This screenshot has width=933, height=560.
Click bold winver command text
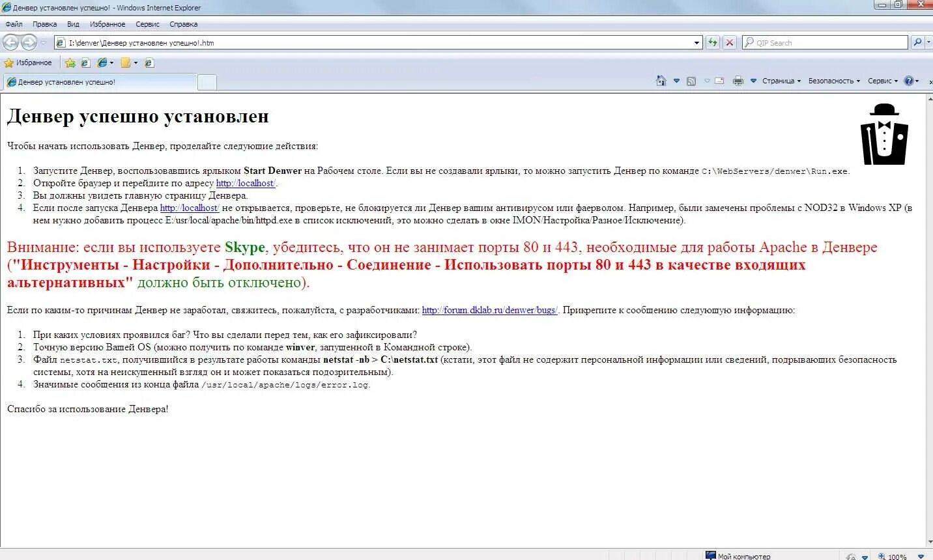point(300,347)
